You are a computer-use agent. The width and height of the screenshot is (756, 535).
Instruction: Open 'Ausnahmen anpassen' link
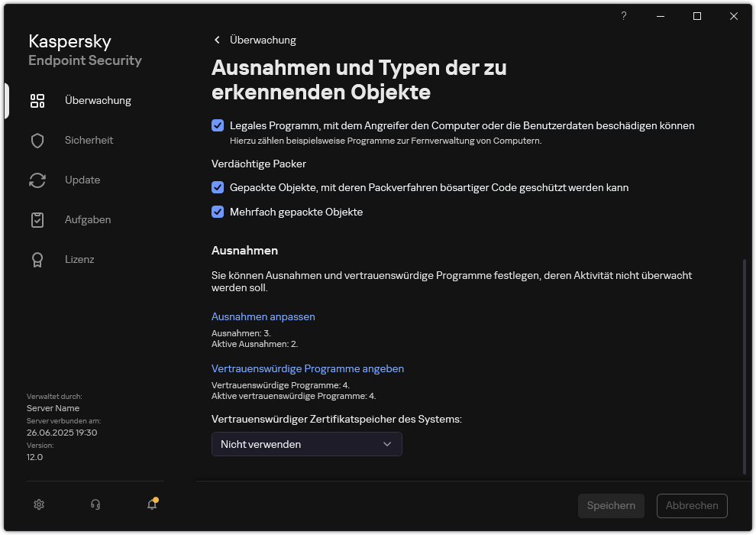pyautogui.click(x=263, y=316)
